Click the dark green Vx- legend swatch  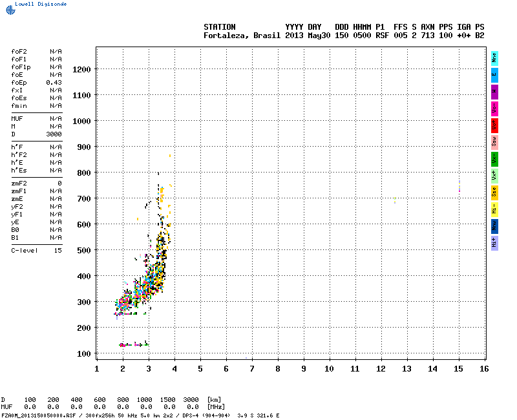pos(494,158)
